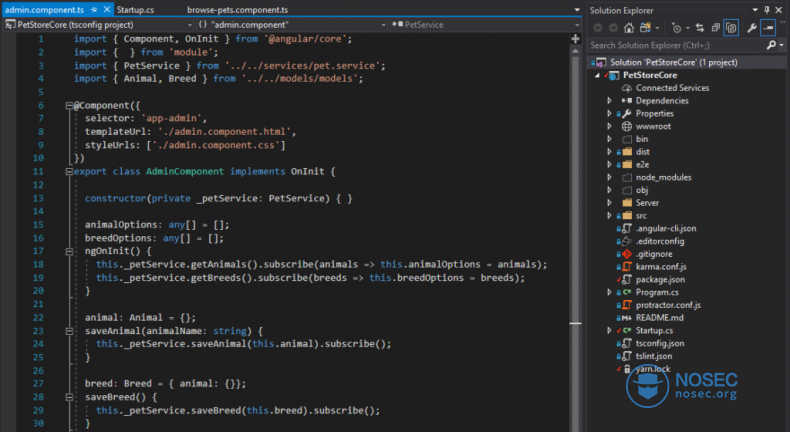Switch to the Startup.cs tab
This screenshot has width=790, height=432.
(136, 10)
